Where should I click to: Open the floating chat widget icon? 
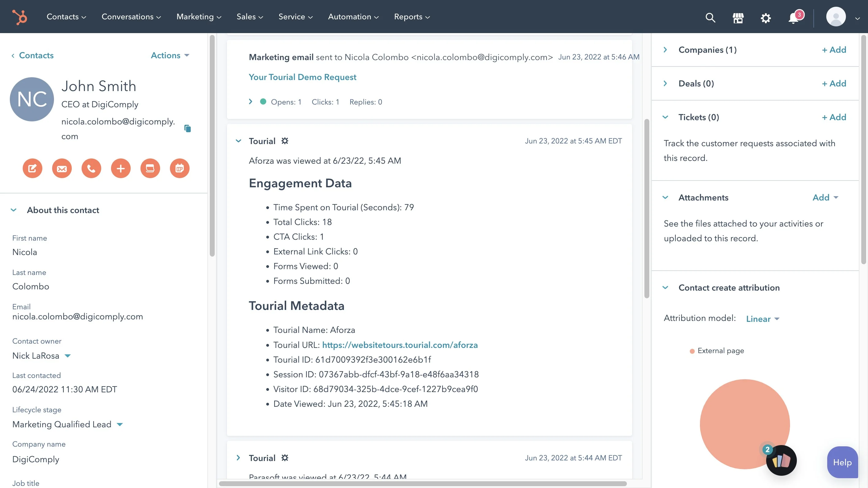(781, 460)
